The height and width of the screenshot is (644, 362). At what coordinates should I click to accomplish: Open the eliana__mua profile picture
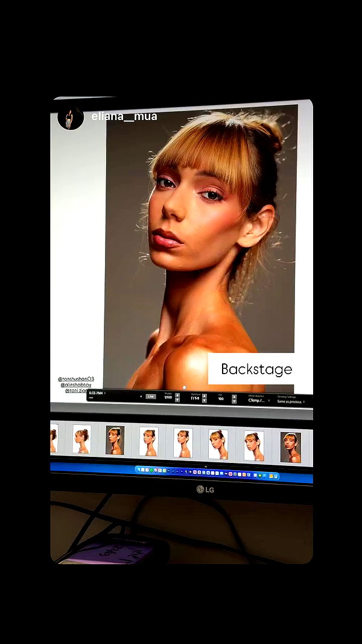tap(71, 118)
